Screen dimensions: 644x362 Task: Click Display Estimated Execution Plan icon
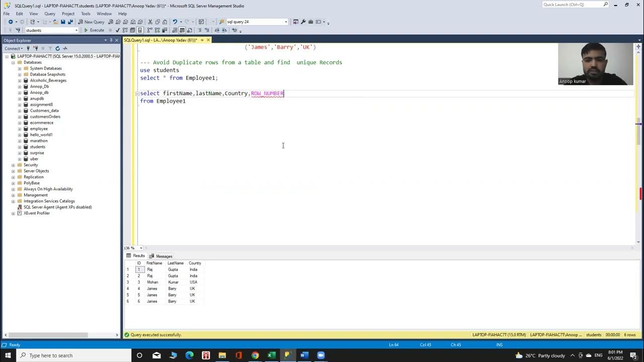(x=125, y=30)
